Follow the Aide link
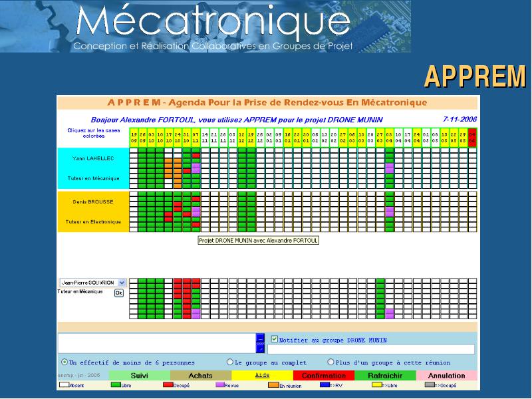The image size is (532, 399). pos(262,375)
